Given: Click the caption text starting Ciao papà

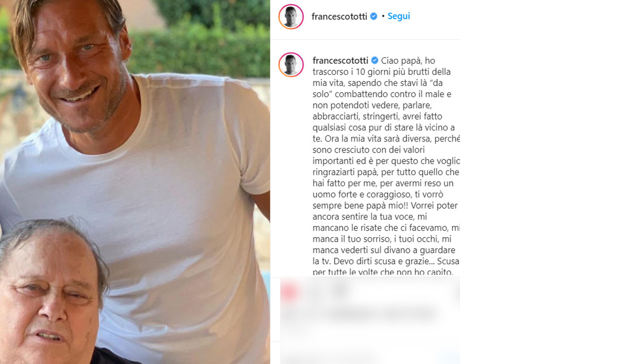Looking at the screenshot, I should click(x=386, y=166).
